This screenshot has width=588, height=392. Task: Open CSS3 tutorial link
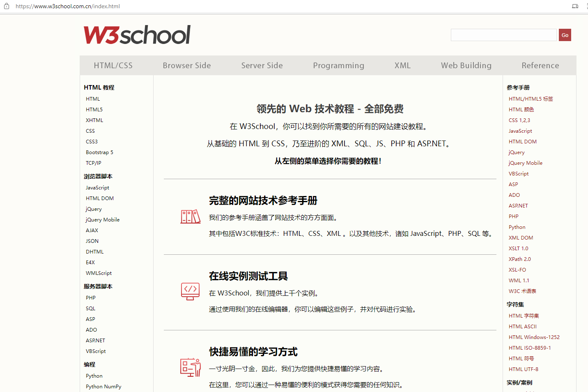pyautogui.click(x=92, y=141)
